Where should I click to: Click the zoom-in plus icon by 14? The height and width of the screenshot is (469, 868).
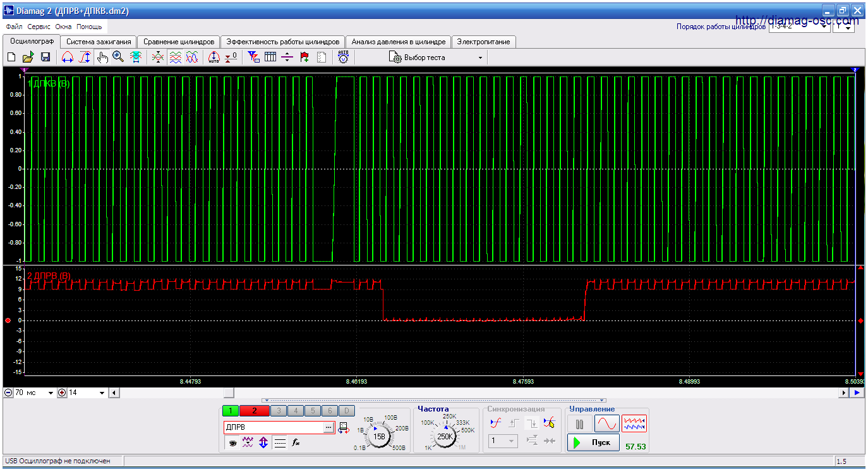(x=62, y=393)
